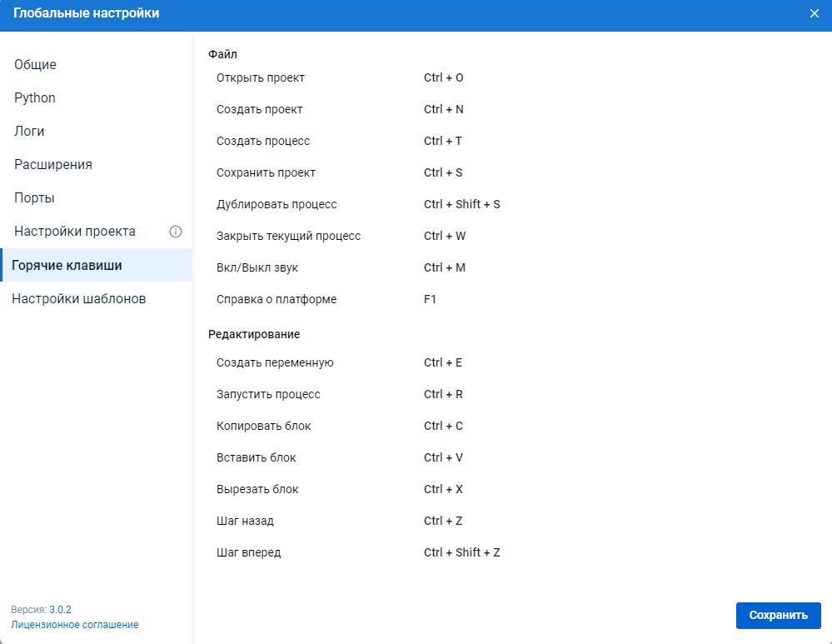Click the Сохранить проект row label
This screenshot has width=832, height=644.
pos(266,172)
